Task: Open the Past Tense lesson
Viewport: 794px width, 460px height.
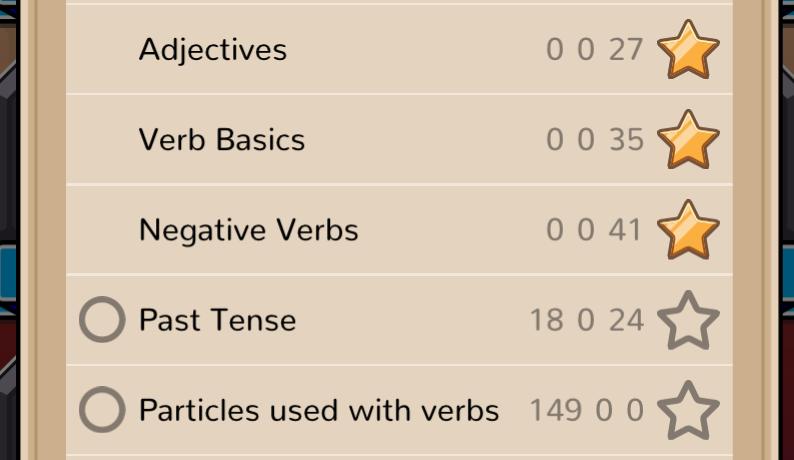Action: tap(217, 320)
